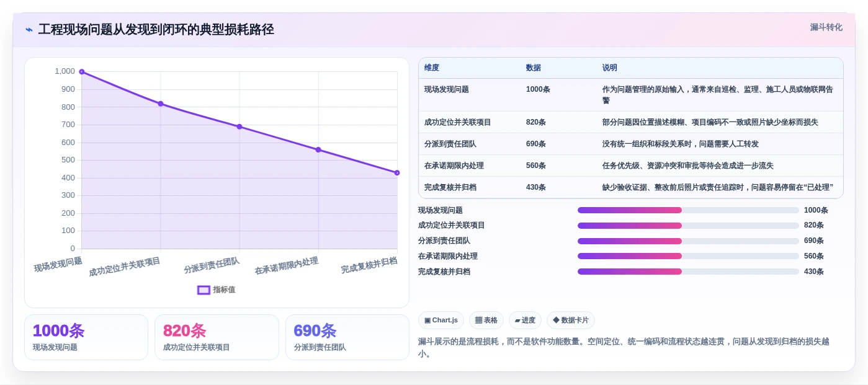Screen dimensions: 868x385
Task: Click the description about 任务优先级
Action: tap(687, 166)
